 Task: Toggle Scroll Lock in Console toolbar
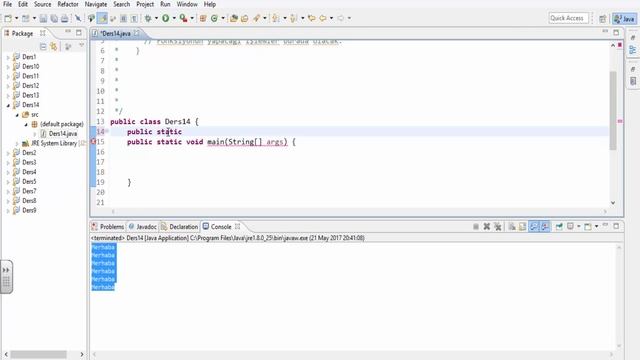pos(522,227)
